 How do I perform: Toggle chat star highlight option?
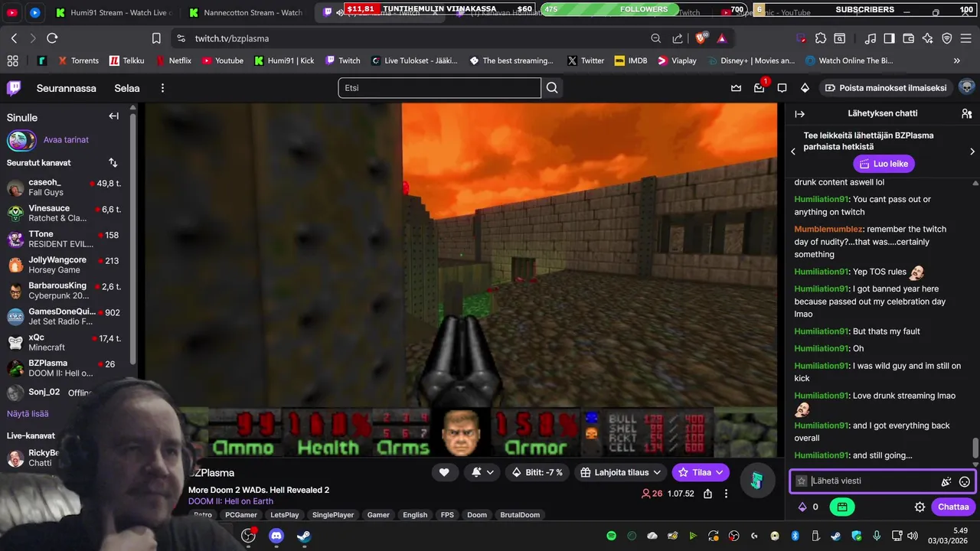[x=802, y=481]
